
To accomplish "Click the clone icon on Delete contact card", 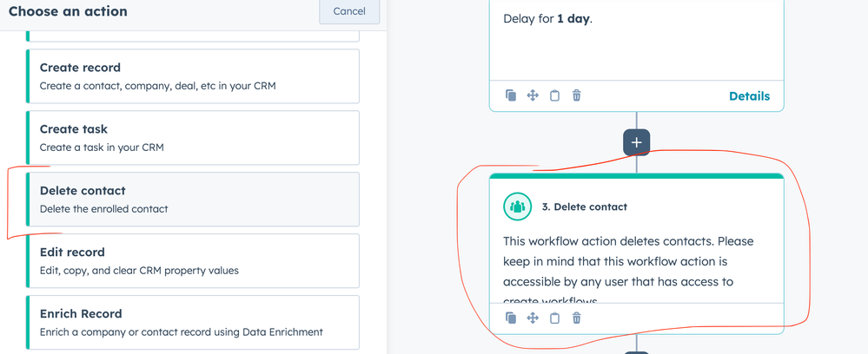I will coord(511,318).
